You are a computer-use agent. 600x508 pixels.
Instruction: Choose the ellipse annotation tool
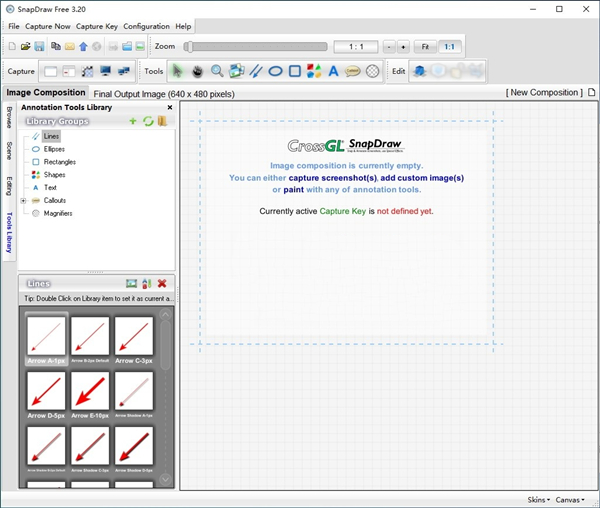(x=275, y=71)
